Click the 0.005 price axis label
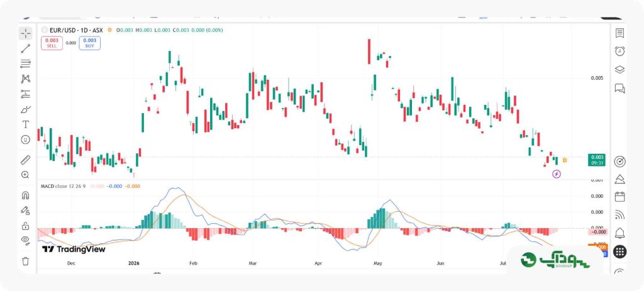The height and width of the screenshot is (291, 644). 597,78
